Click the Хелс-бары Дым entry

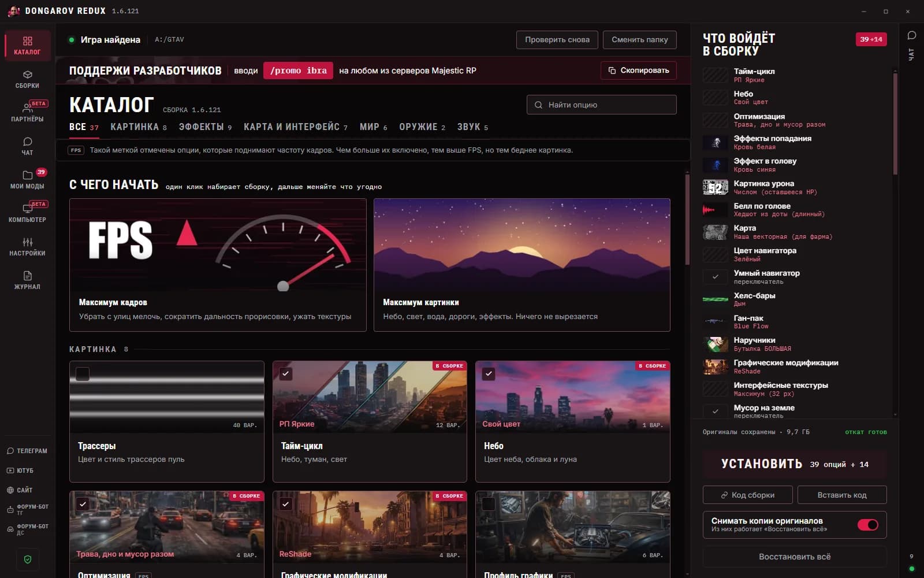(x=796, y=299)
